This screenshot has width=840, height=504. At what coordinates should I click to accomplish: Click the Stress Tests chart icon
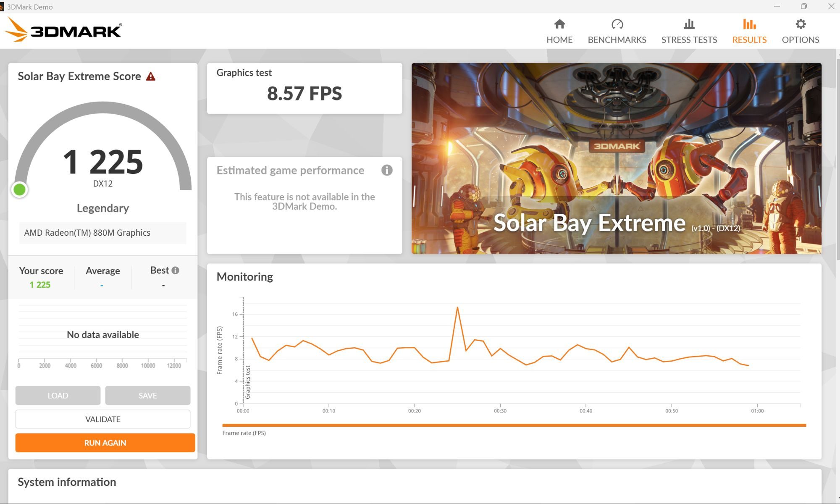pyautogui.click(x=689, y=24)
